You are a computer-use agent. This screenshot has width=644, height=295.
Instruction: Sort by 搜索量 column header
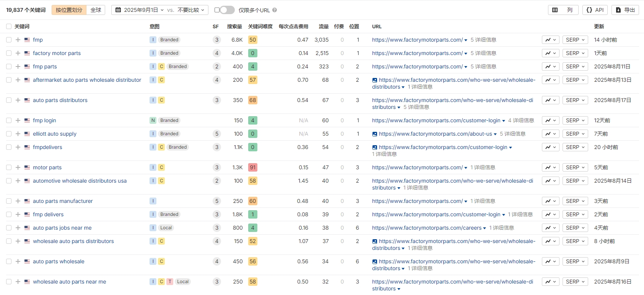pyautogui.click(x=234, y=26)
